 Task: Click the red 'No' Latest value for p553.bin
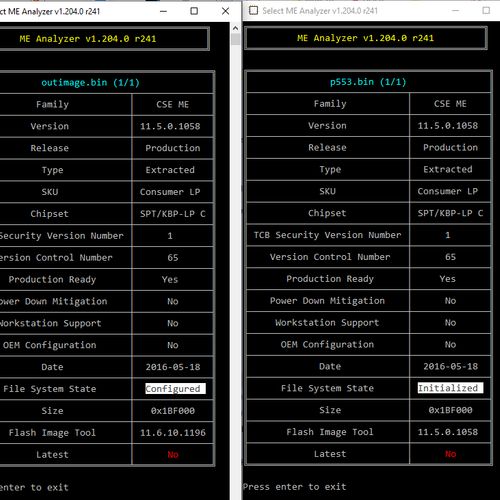pos(450,454)
